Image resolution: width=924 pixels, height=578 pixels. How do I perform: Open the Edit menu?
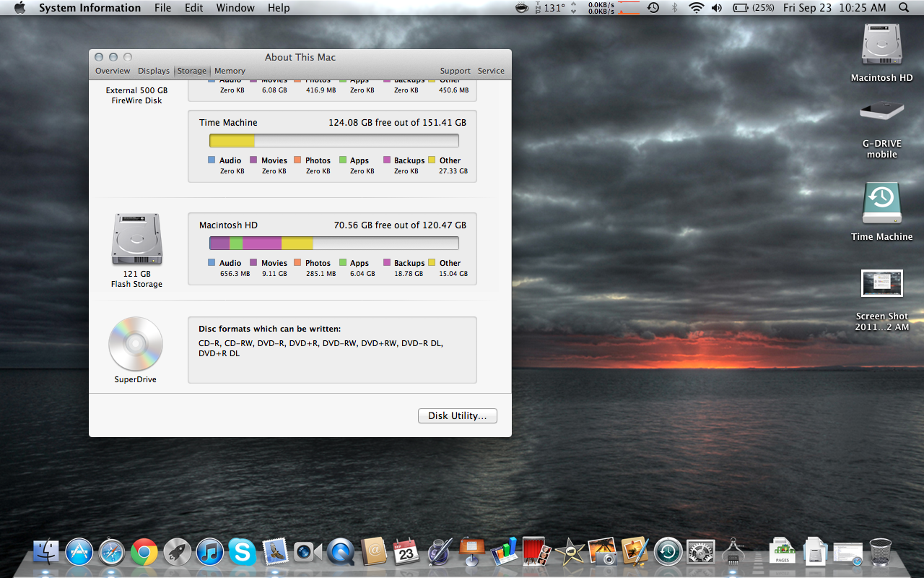[193, 8]
